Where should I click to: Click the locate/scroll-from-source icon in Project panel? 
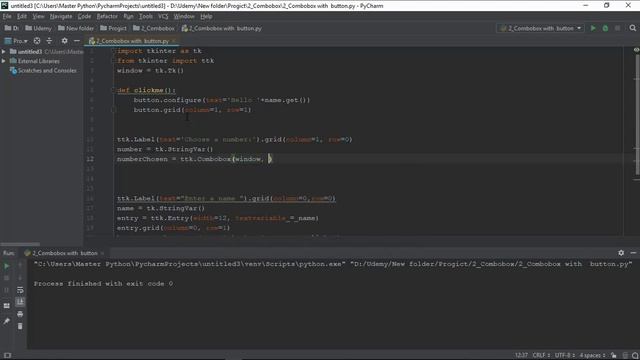tap(37, 41)
